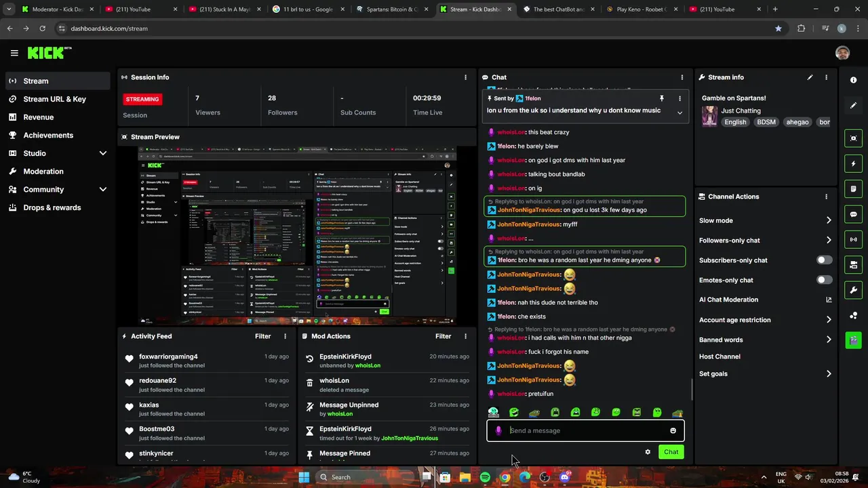868x488 pixels.
Task: Open Discord from the Windows taskbar
Action: tap(565, 477)
